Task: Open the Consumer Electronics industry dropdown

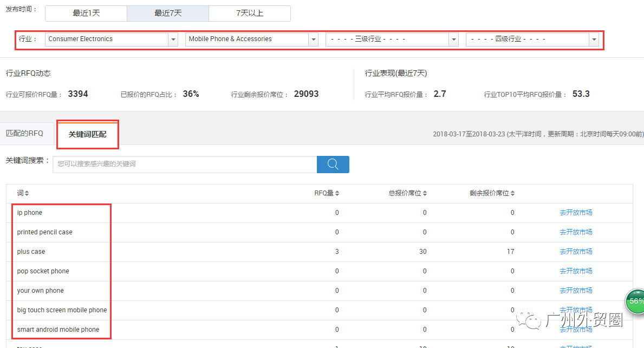Action: pyautogui.click(x=111, y=39)
